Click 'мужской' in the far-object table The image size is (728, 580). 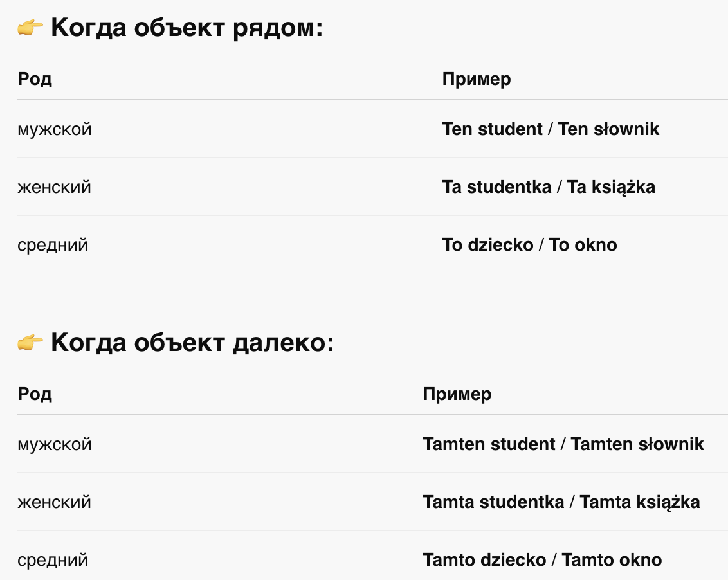pos(55,444)
